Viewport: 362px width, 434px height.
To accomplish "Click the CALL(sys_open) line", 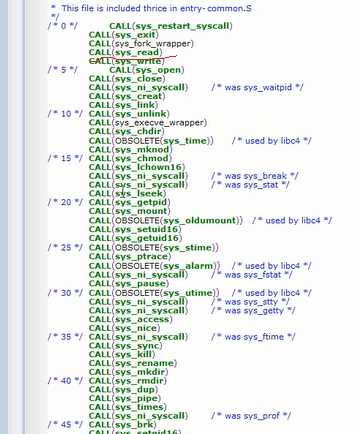I will tap(147, 70).
